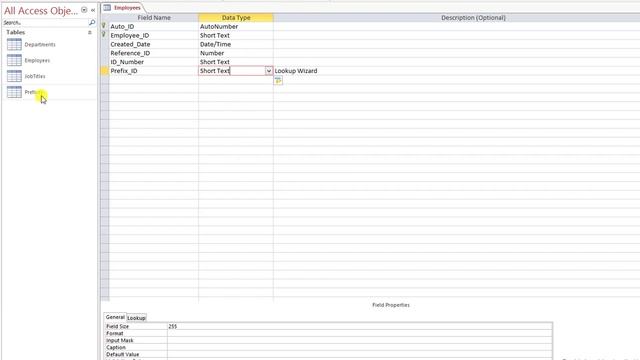The image size is (640, 360).
Task: Click the navigation pane Search box
Action: [45, 23]
